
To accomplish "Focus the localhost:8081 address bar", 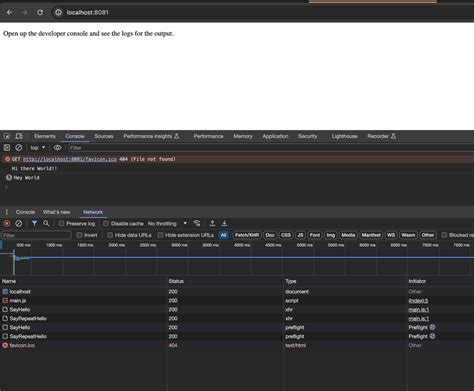I will tap(87, 12).
